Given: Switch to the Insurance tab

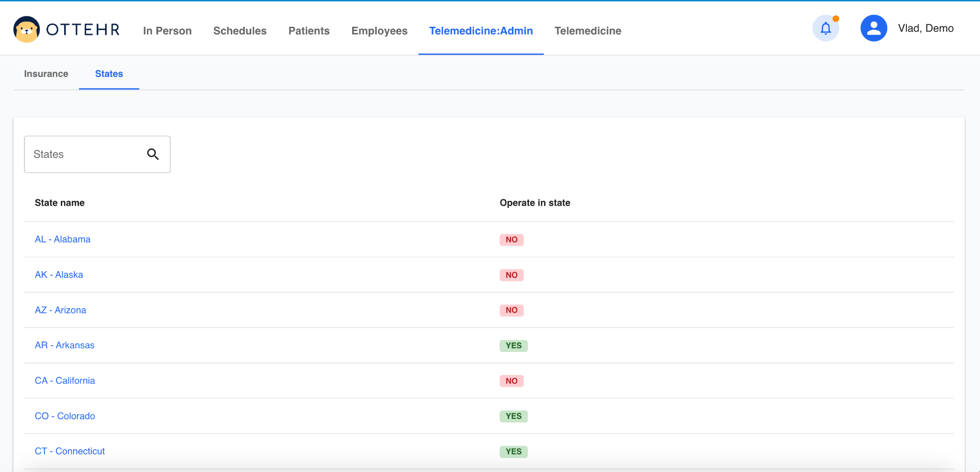Looking at the screenshot, I should (46, 74).
